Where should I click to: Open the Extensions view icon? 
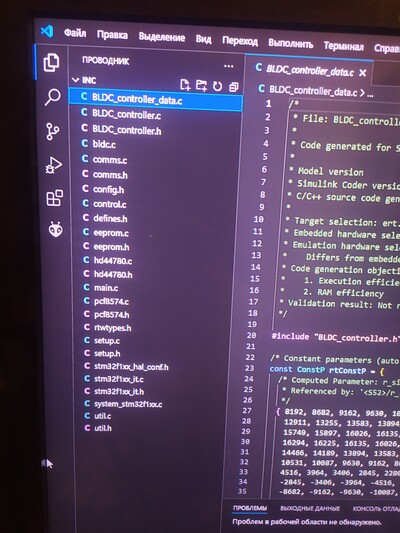click(x=54, y=198)
